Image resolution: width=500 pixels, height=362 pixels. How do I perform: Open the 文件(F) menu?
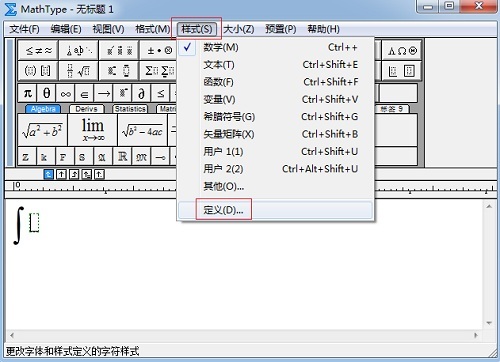pyautogui.click(x=24, y=29)
